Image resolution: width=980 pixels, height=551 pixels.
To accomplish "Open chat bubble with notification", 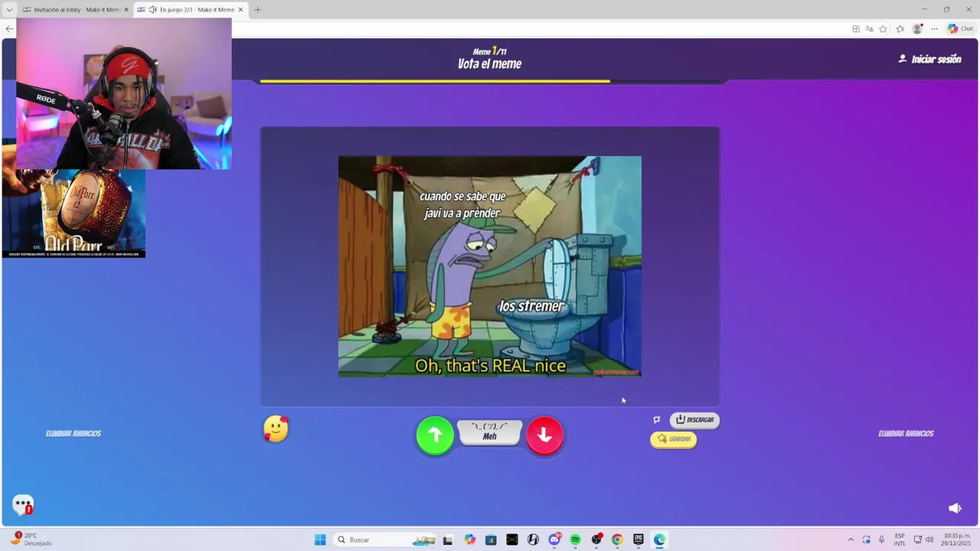I will (x=23, y=505).
